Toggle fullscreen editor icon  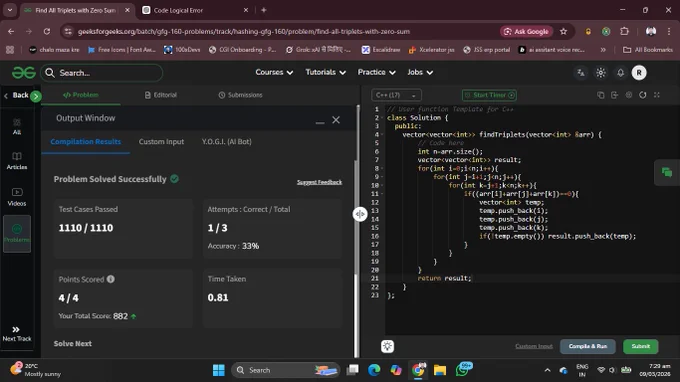[657, 95]
